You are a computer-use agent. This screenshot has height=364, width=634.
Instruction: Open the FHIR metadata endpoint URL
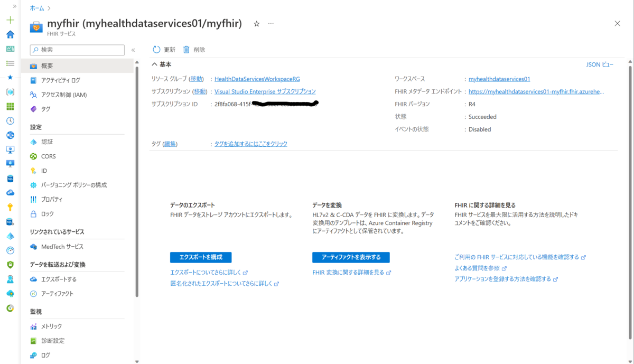coord(536,91)
